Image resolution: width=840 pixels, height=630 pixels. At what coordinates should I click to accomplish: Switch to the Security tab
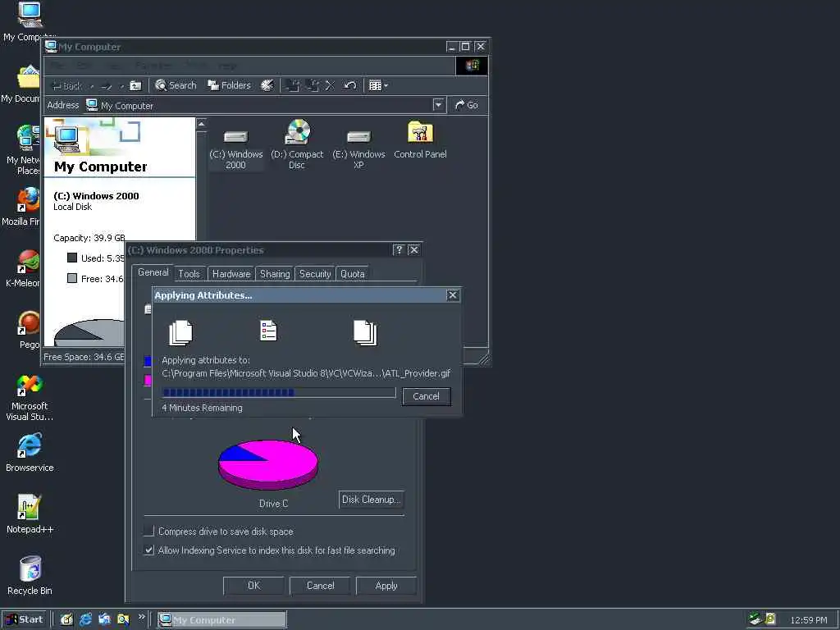(x=315, y=274)
